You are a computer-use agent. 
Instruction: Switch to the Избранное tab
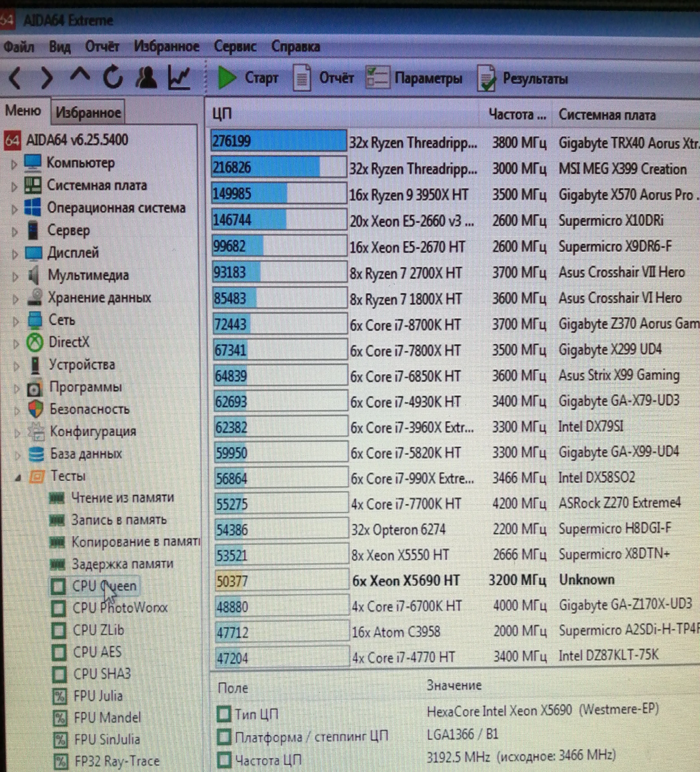click(88, 113)
